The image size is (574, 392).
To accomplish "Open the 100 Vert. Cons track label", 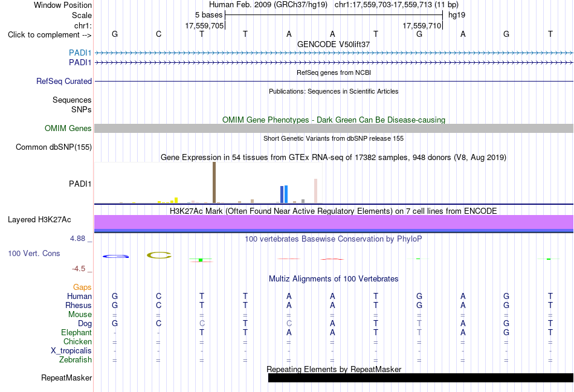I will click(34, 253).
